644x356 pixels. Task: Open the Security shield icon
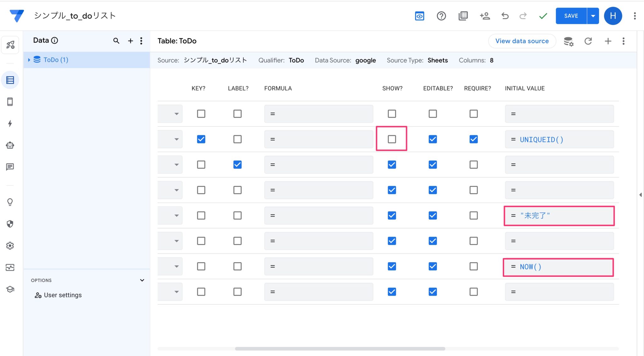point(10,224)
